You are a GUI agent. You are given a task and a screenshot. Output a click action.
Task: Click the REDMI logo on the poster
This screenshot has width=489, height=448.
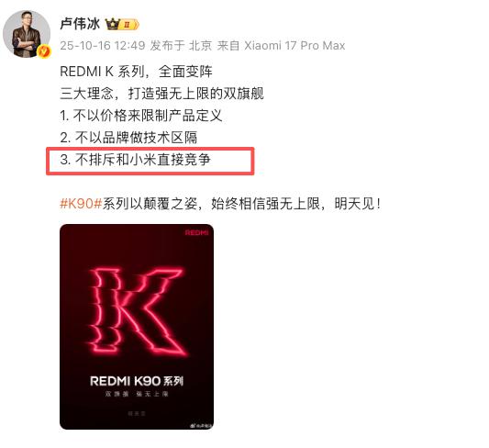coord(196,233)
